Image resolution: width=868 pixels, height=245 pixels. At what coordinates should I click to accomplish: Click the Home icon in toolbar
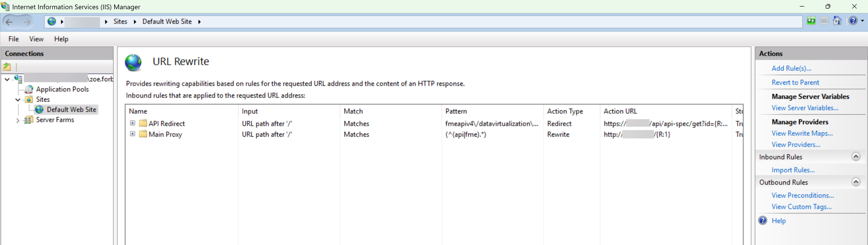pyautogui.click(x=837, y=21)
